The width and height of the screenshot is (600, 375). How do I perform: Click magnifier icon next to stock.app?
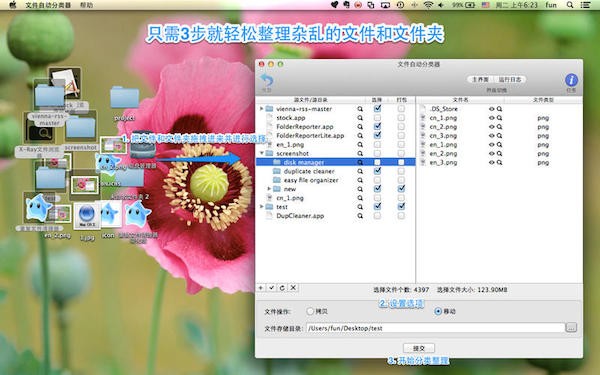click(x=360, y=118)
